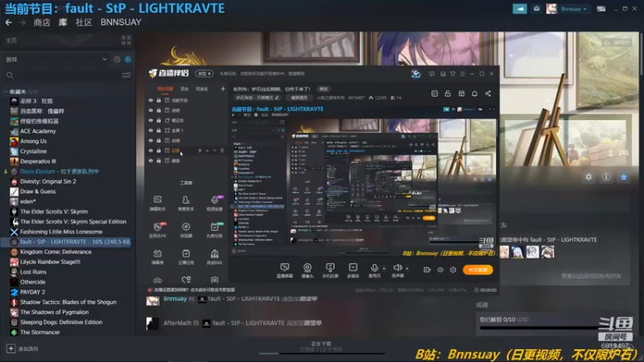Collapse the 收藏夹 favorites group
This screenshot has height=362, width=644.
point(6,92)
